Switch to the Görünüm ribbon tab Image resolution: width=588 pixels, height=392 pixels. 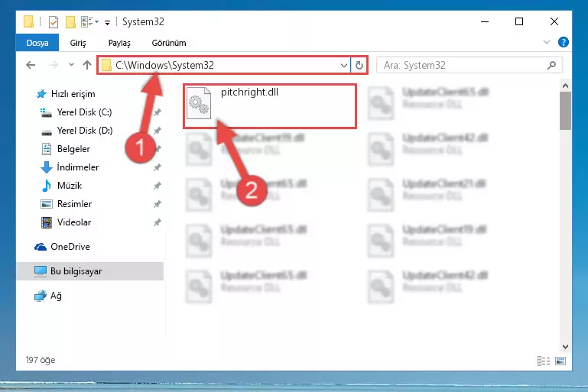(169, 43)
